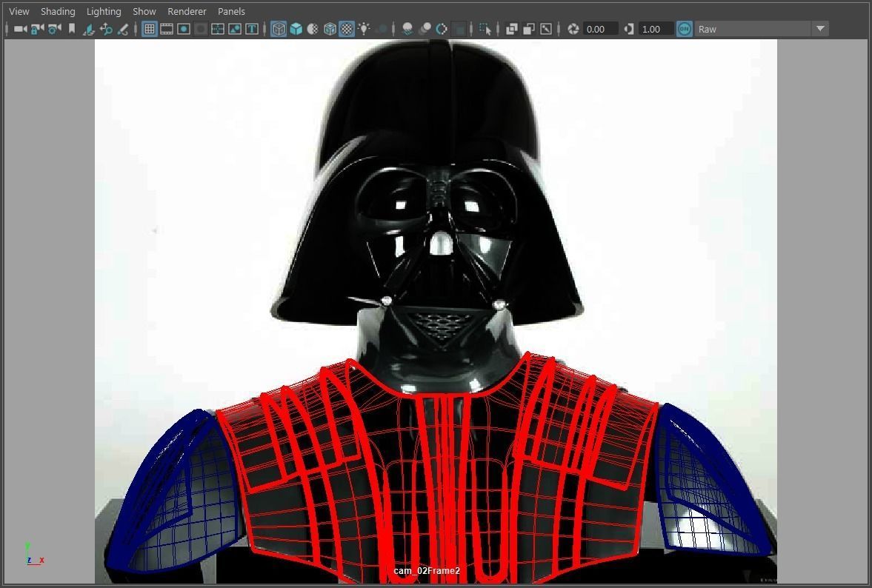The height and width of the screenshot is (588, 872).
Task: Click the camera Bookmarks icon
Action: pos(72,29)
